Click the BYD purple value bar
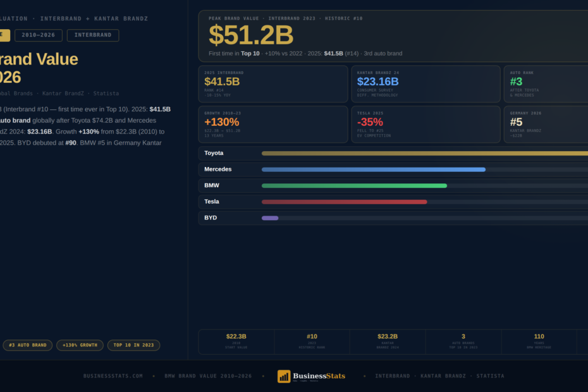Image resolution: width=588 pixels, height=392 pixels. coord(270,218)
